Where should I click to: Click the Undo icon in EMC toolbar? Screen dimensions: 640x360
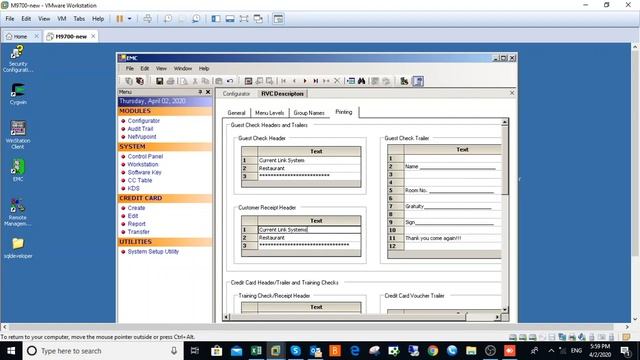pyautogui.click(x=230, y=81)
